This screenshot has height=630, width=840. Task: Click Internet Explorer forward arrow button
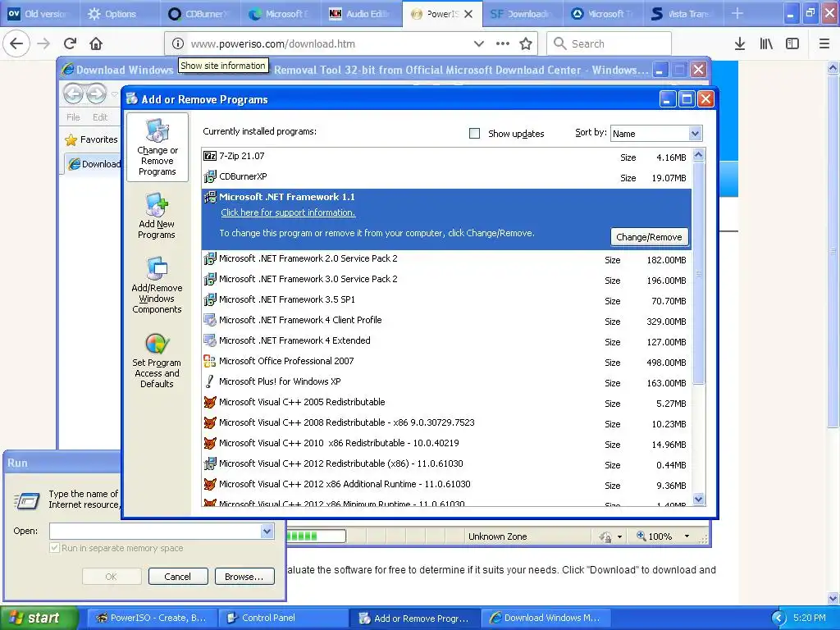click(97, 94)
